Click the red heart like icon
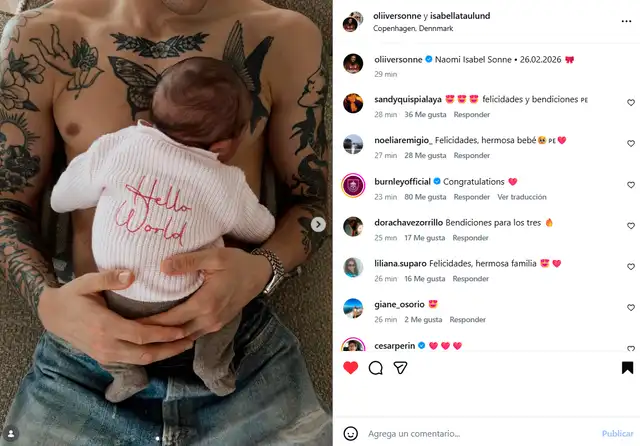 tap(350, 368)
